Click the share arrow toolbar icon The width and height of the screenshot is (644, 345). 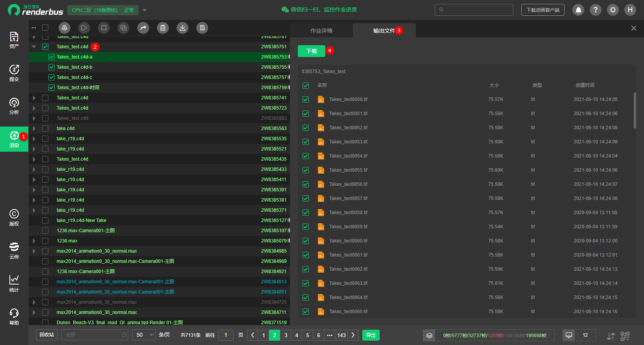(143, 28)
